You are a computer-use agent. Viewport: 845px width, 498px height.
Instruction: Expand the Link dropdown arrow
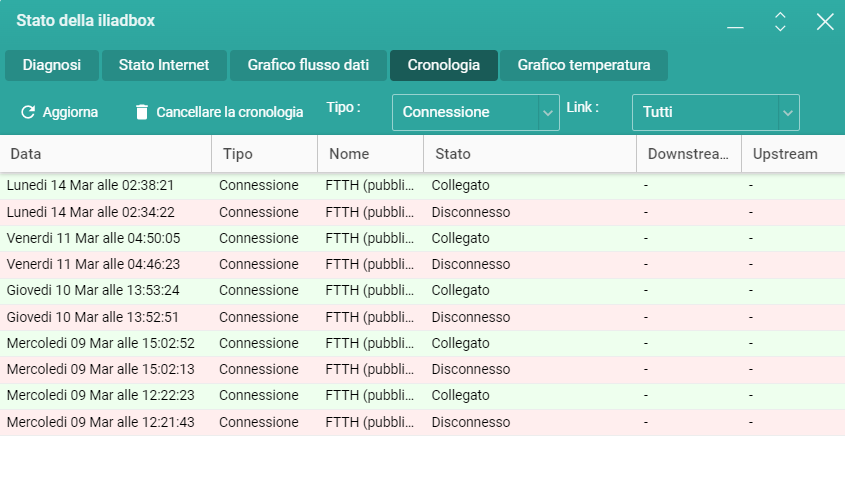(x=788, y=113)
